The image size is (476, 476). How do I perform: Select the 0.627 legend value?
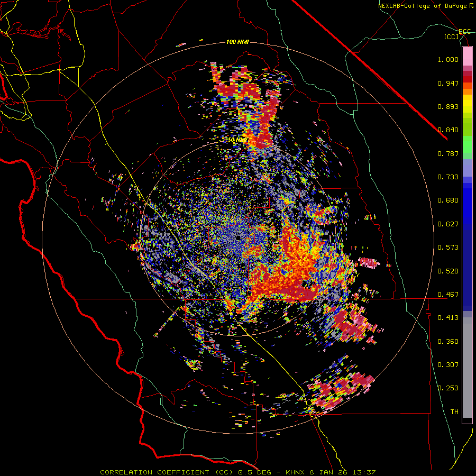(x=448, y=224)
